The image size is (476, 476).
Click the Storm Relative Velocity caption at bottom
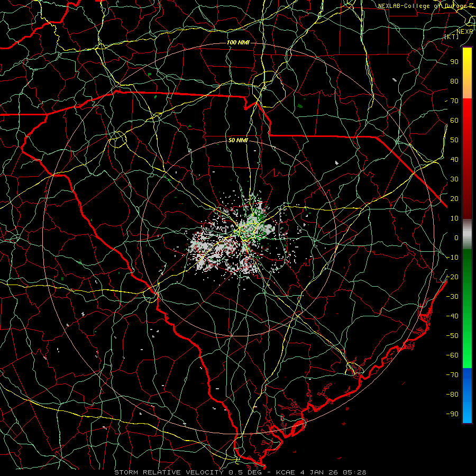(240, 472)
